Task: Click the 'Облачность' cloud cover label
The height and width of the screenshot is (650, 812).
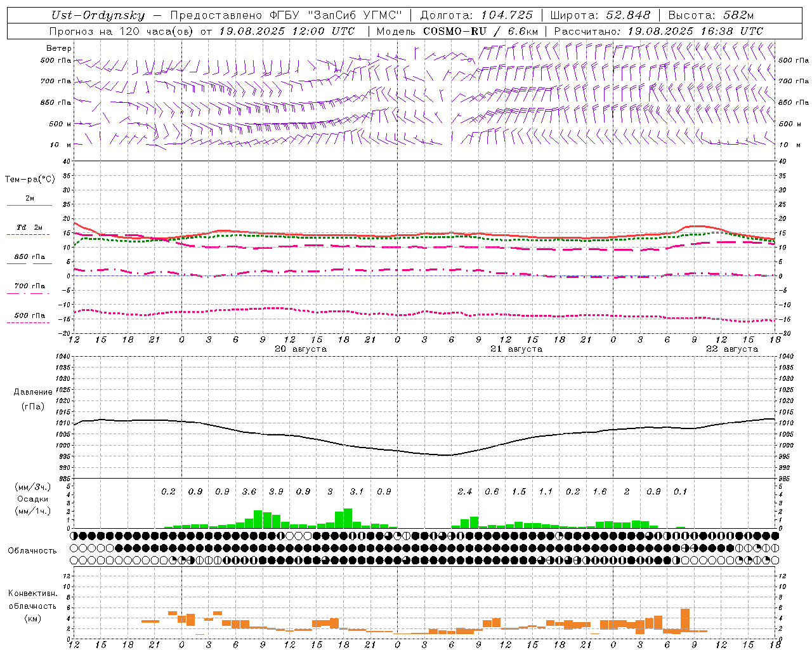Action: [x=32, y=551]
